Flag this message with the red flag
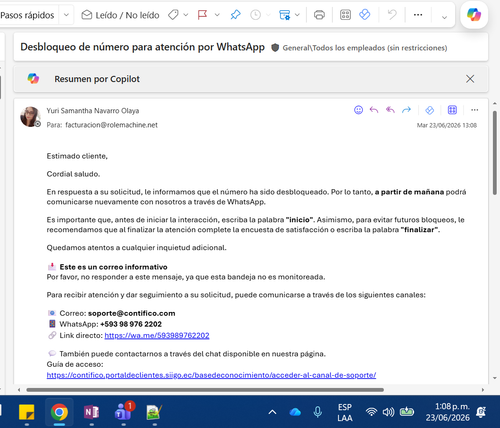Image resolution: width=500 pixels, height=428 pixels. pyautogui.click(x=202, y=15)
